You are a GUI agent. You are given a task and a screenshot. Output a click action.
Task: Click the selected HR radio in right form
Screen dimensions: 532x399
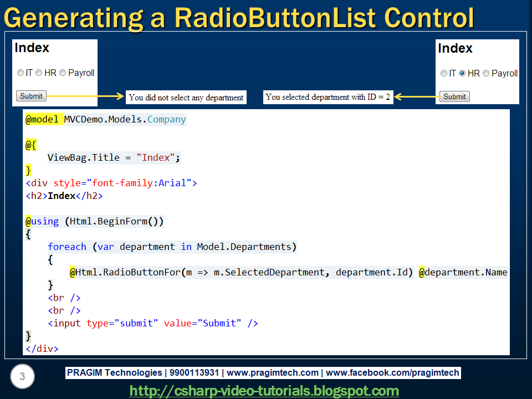[x=462, y=72]
